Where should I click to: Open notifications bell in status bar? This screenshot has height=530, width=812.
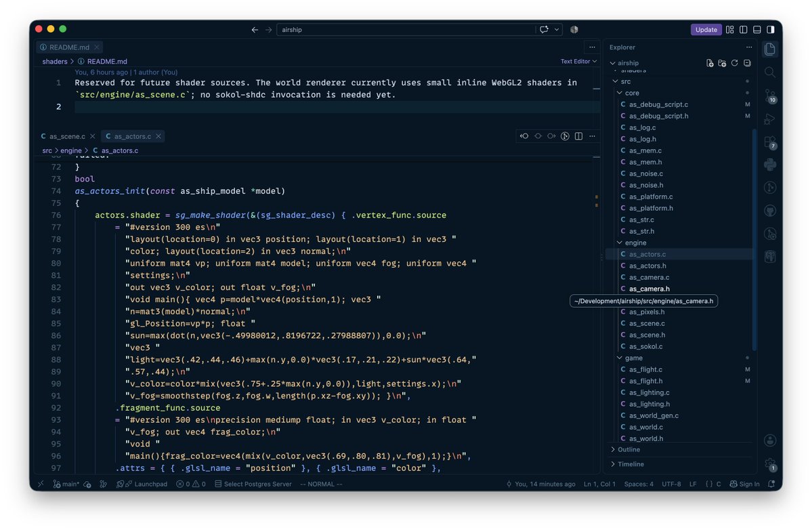point(771,484)
